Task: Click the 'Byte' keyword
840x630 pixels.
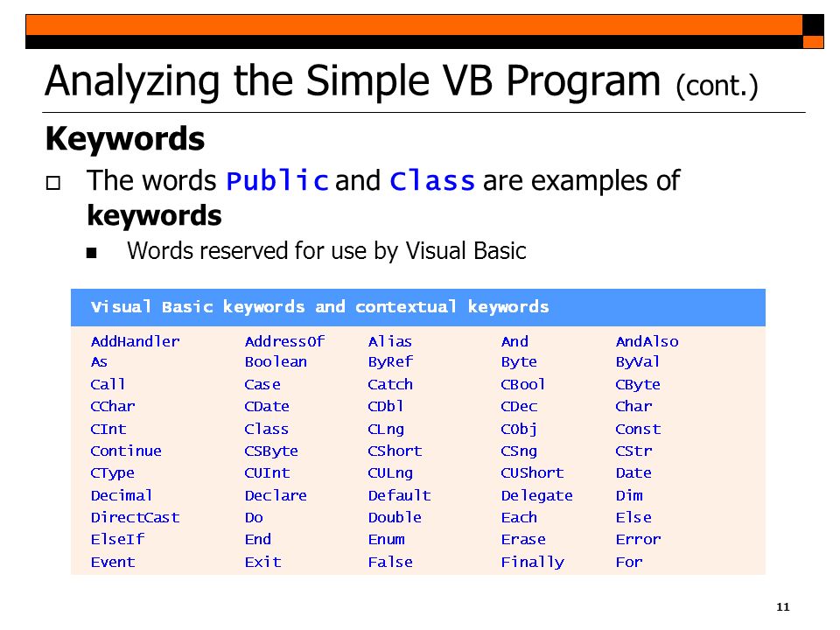Action: [x=519, y=362]
